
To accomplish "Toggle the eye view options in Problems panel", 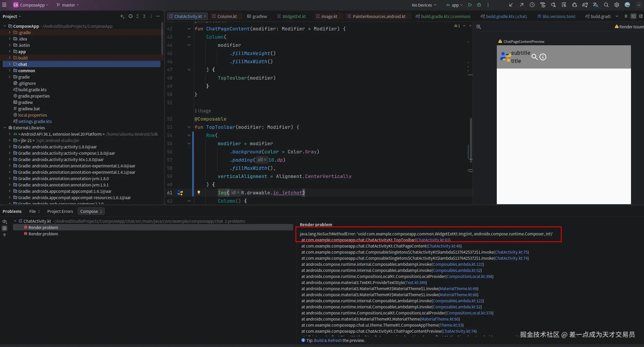I will (4, 221).
